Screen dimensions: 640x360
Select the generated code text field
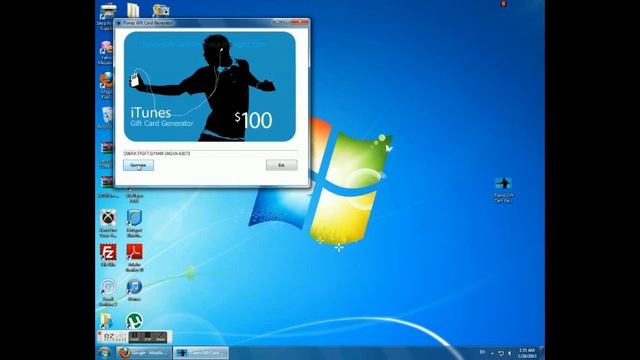(x=211, y=153)
